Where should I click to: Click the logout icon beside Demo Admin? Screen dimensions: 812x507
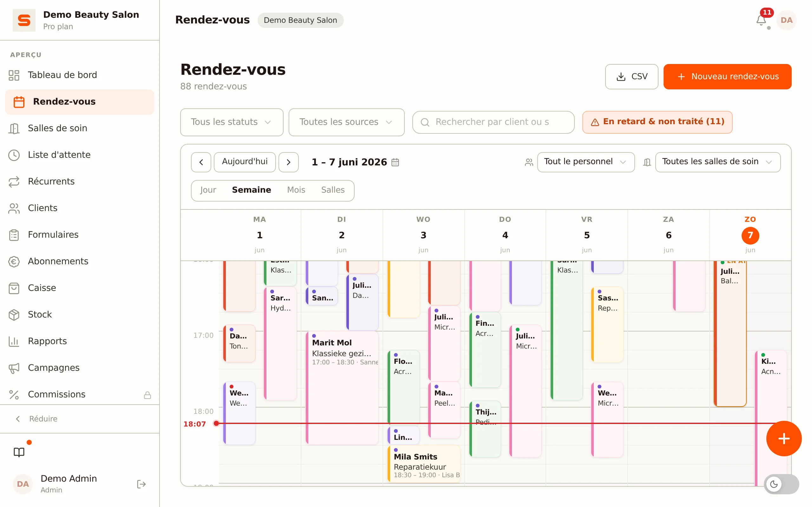pyautogui.click(x=141, y=484)
